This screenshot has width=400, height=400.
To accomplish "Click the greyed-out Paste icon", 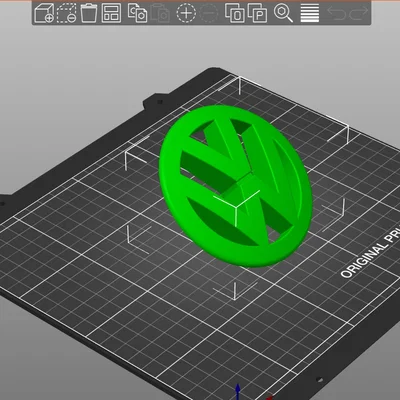I will pos(160,13).
